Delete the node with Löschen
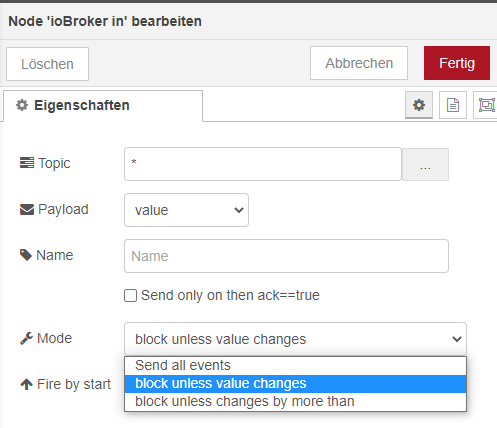Screen dimensions: 497x428 [47, 64]
